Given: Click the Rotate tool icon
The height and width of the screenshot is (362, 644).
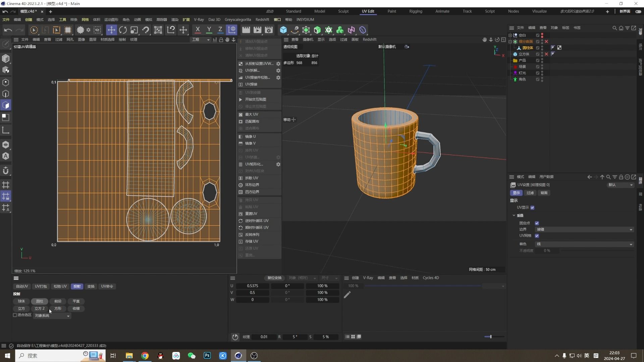Looking at the screenshot, I should click(x=123, y=30).
